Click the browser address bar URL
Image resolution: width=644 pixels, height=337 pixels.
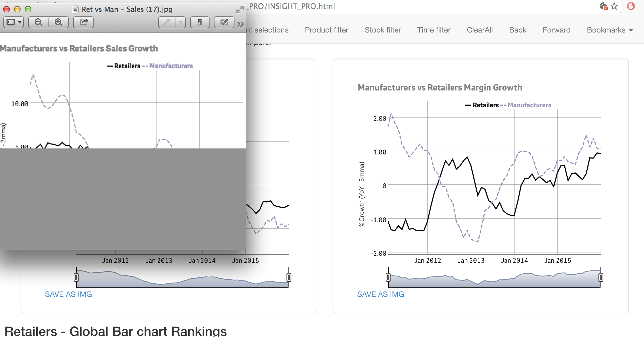pyautogui.click(x=292, y=6)
